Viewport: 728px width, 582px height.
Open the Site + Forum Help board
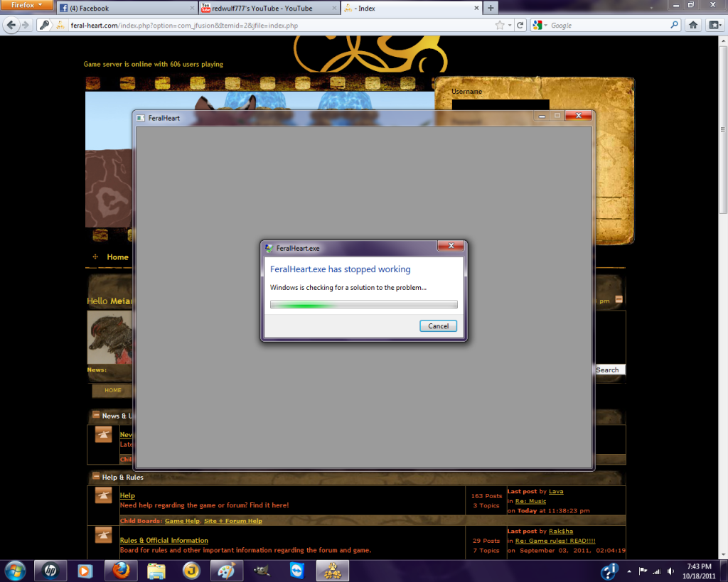point(233,521)
